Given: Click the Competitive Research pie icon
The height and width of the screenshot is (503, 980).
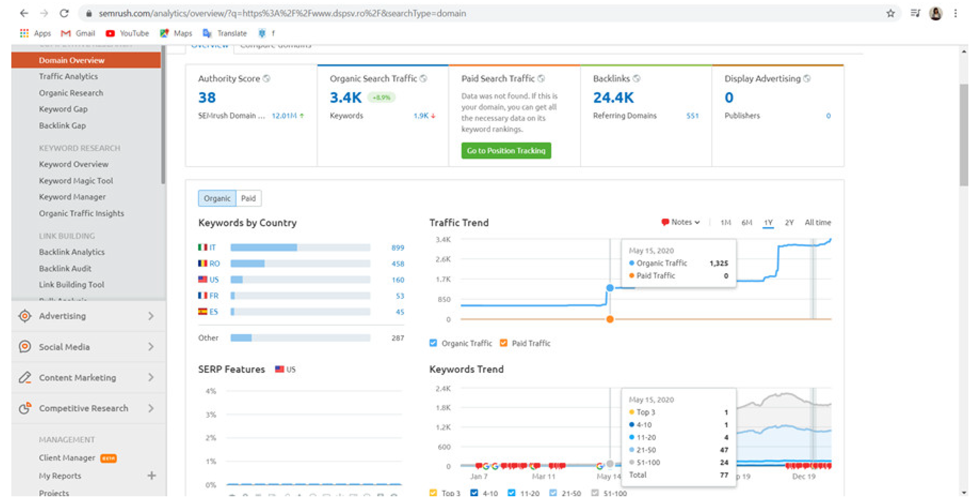Looking at the screenshot, I should tap(25, 408).
